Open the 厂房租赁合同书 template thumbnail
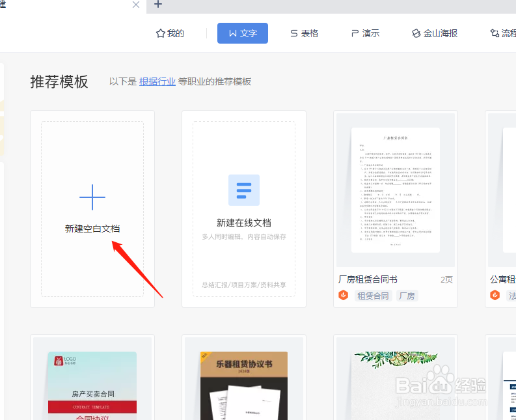 396,190
